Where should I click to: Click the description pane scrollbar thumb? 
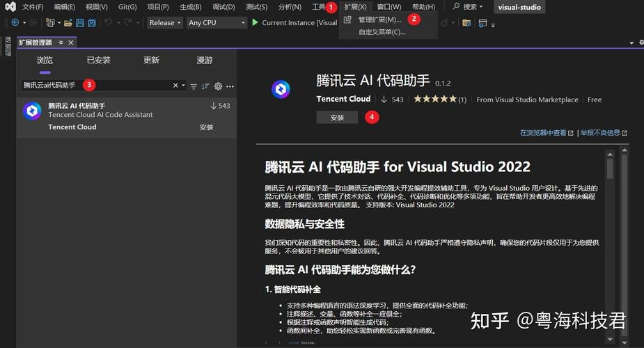(610, 168)
